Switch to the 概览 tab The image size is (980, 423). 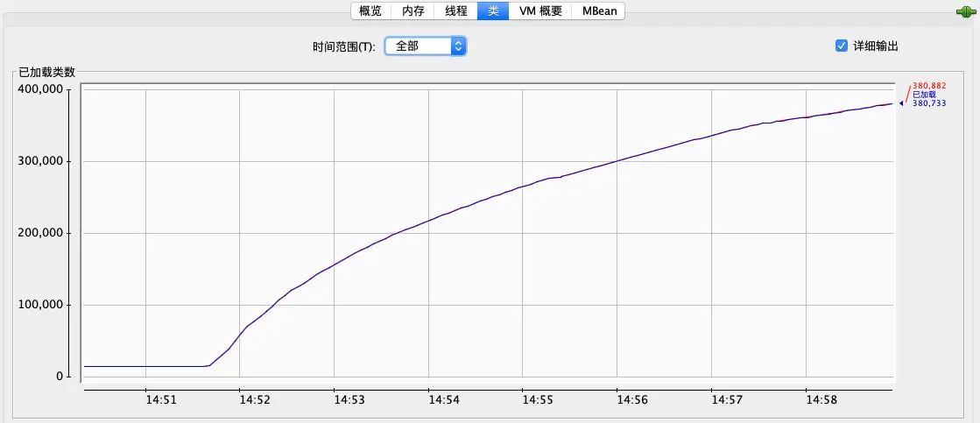[x=370, y=11]
